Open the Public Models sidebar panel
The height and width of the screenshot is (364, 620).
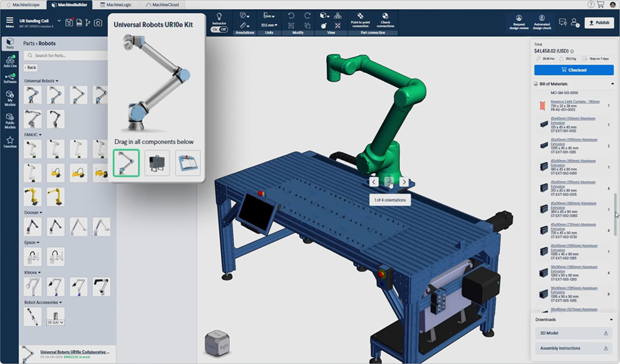click(10, 121)
